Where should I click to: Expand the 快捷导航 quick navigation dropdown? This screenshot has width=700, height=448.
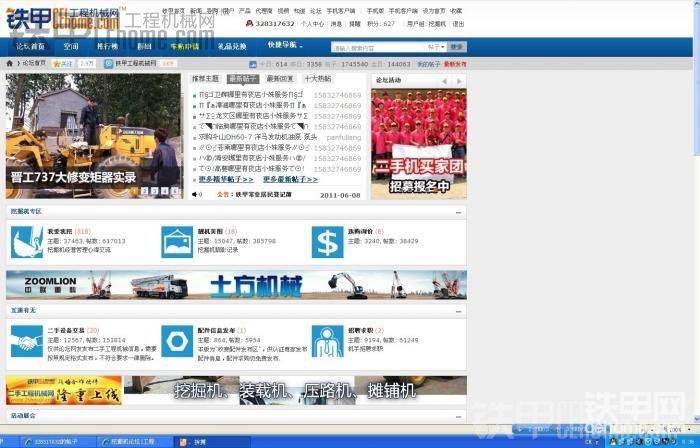point(285,45)
